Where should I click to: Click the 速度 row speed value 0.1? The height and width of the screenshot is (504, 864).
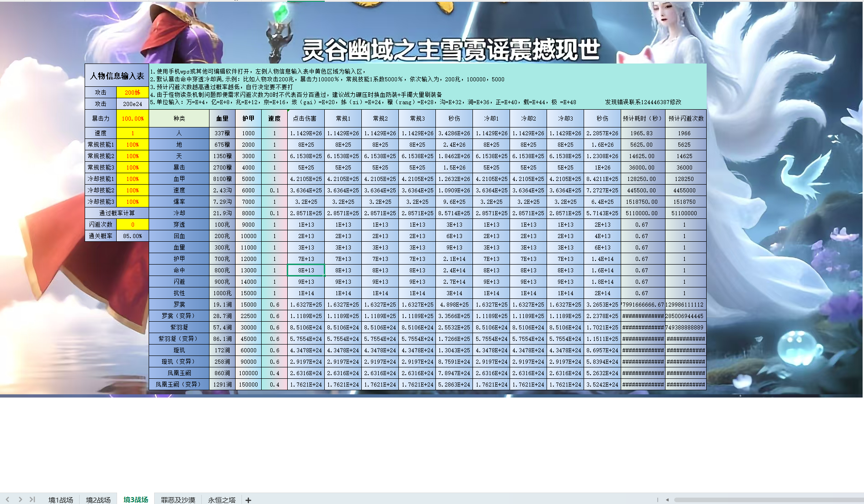click(274, 190)
